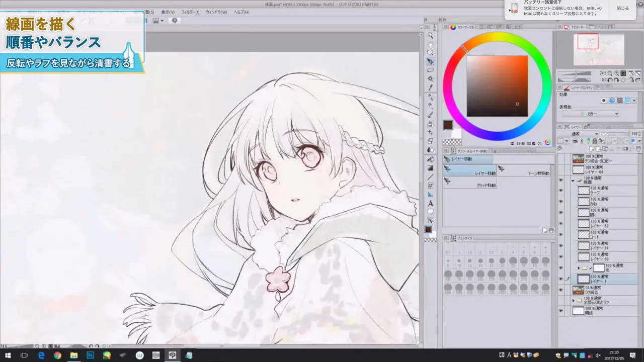Select the Frame border tool
The width and height of the screenshot is (644, 362).
pos(430,186)
